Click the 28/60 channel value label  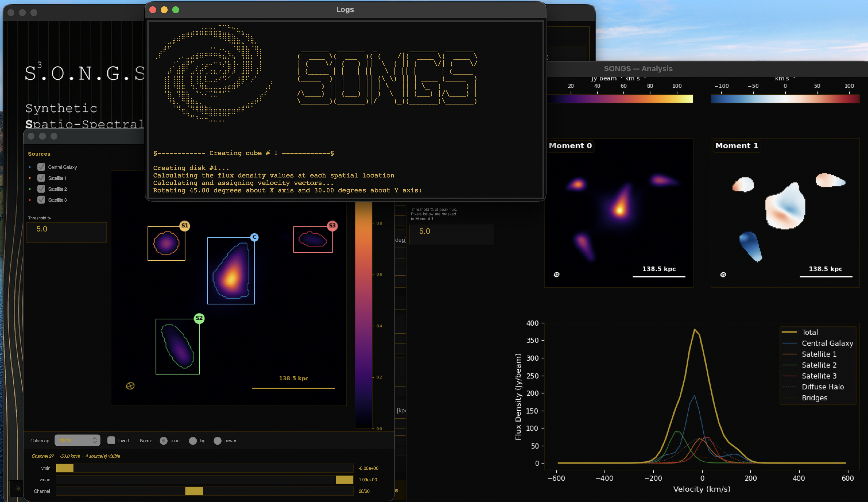click(364, 491)
